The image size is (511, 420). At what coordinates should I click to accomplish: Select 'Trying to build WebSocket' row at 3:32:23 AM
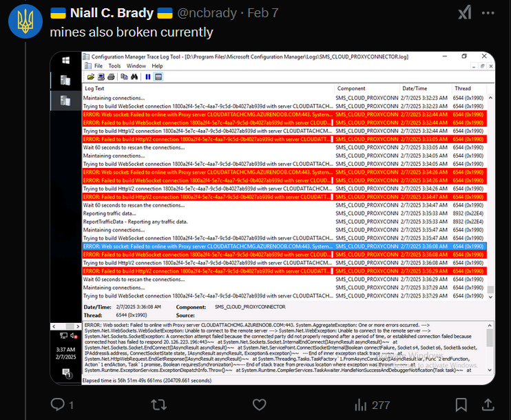pos(284,106)
